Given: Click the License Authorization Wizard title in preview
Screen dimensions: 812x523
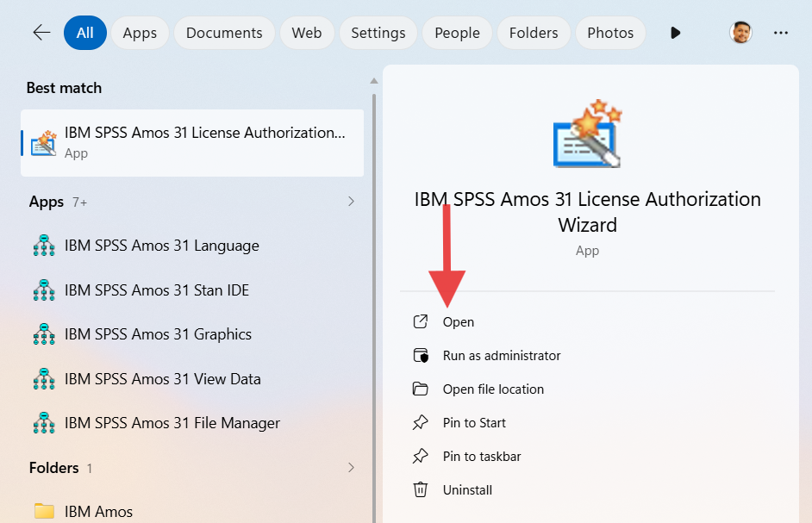Looking at the screenshot, I should 587,212.
